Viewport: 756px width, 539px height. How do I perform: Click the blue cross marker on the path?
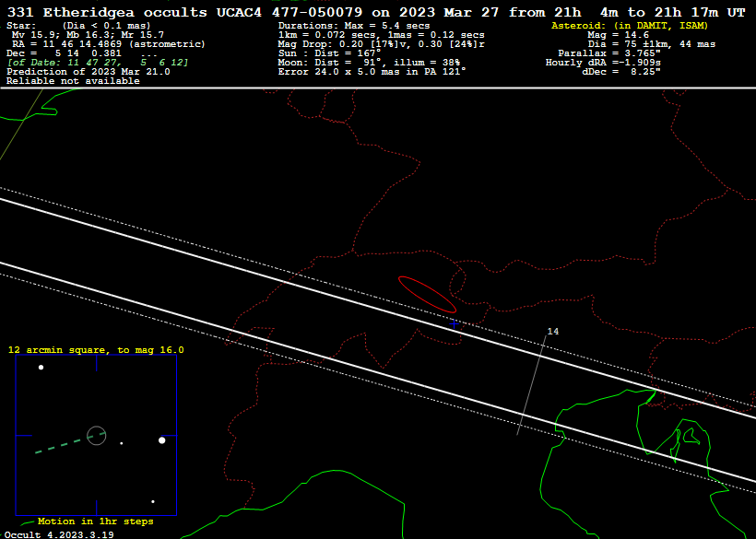click(x=454, y=324)
